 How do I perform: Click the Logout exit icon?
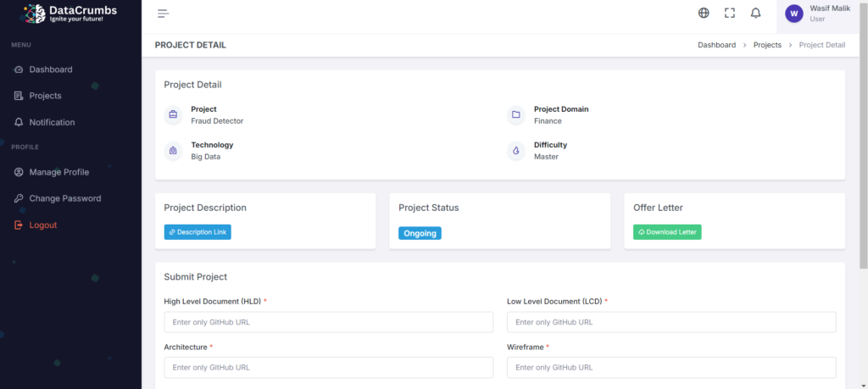tap(19, 225)
